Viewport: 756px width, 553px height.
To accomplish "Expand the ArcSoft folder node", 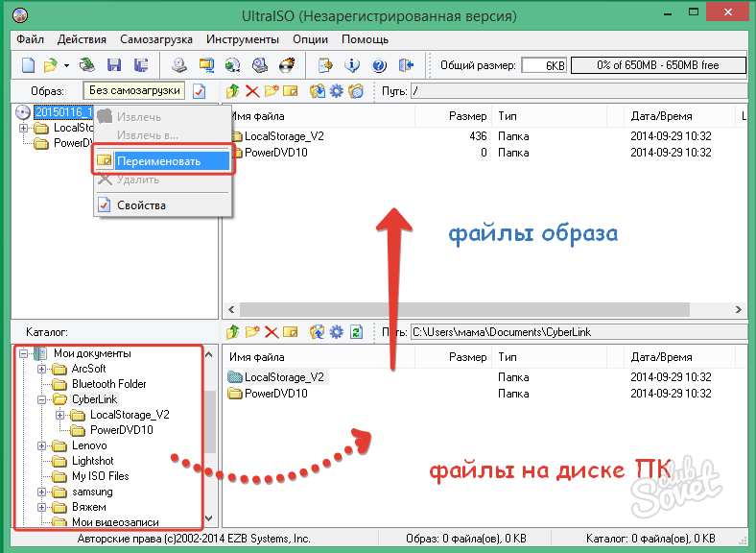I will point(41,370).
